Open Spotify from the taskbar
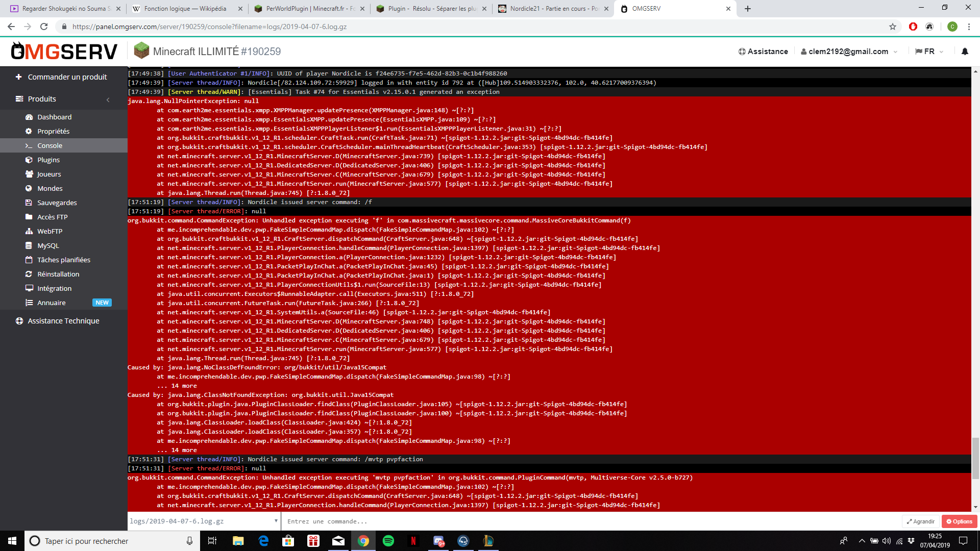This screenshot has width=980, height=551. point(388,541)
